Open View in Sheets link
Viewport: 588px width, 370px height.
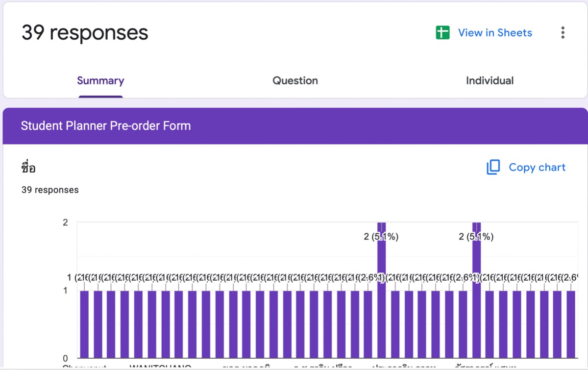tap(495, 33)
